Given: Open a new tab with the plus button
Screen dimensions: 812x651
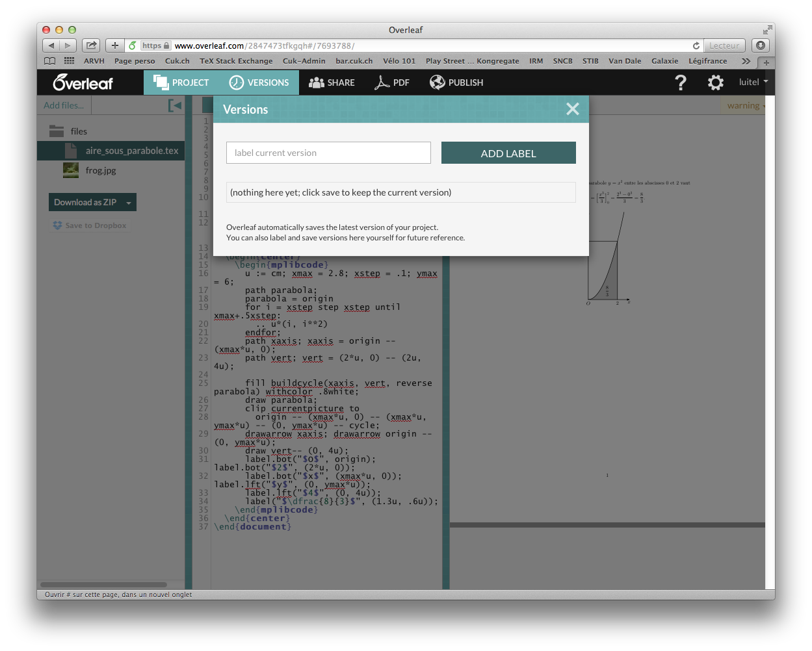Looking at the screenshot, I should click(766, 62).
